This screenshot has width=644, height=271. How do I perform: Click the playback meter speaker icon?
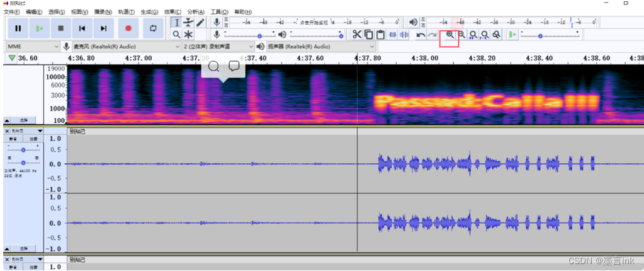[x=414, y=22]
